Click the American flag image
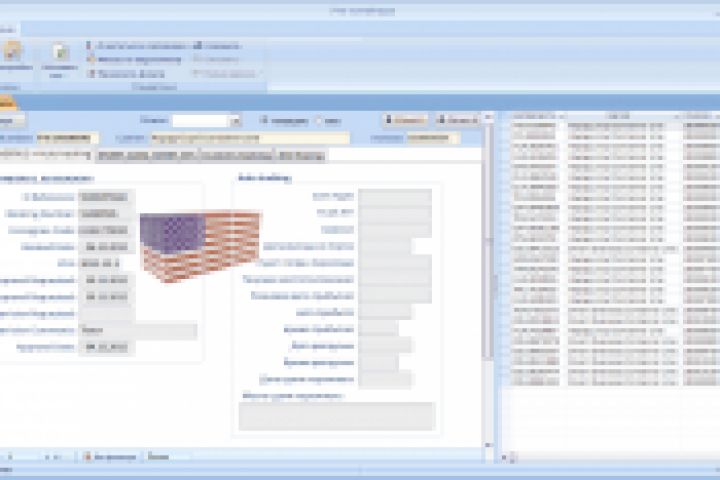Screen dimensions: 720x480 200,246
